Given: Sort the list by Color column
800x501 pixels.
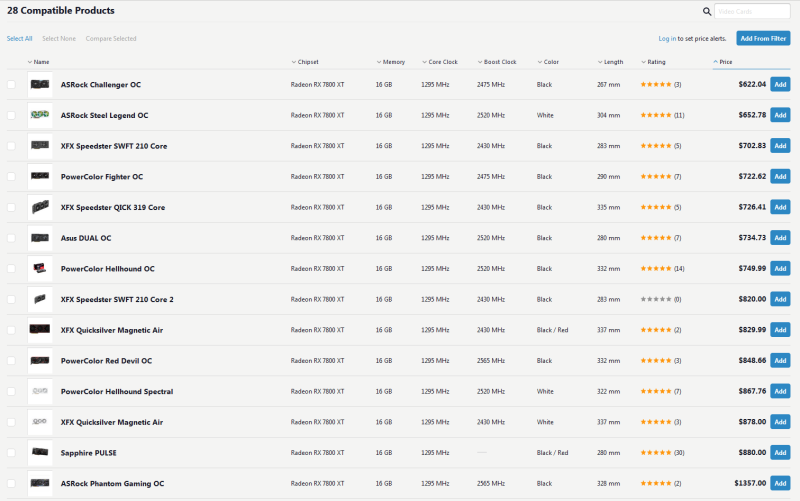Looking at the screenshot, I should (x=548, y=62).
